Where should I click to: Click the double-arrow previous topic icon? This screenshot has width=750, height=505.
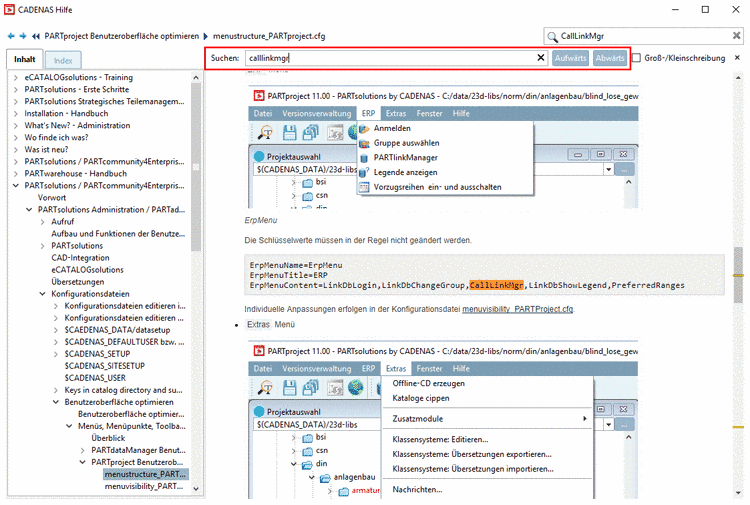pos(36,36)
